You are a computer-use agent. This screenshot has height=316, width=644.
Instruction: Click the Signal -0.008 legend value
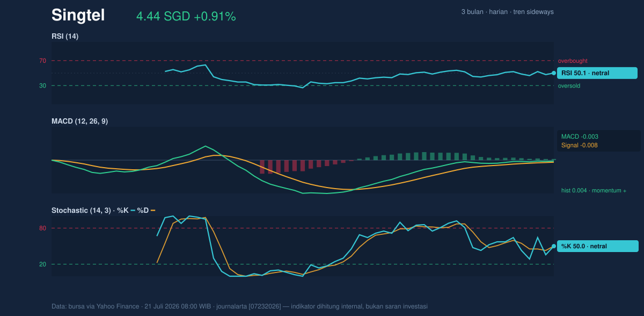click(580, 145)
